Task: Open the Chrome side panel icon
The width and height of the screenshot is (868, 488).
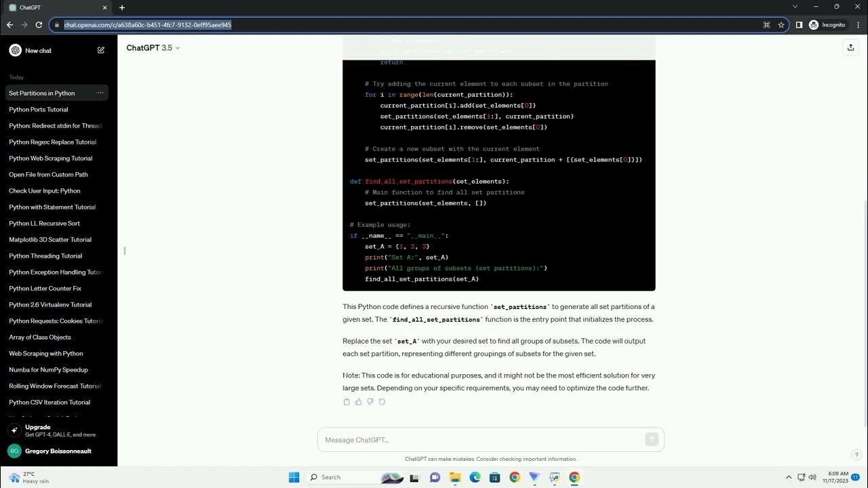Action: pos(799,24)
